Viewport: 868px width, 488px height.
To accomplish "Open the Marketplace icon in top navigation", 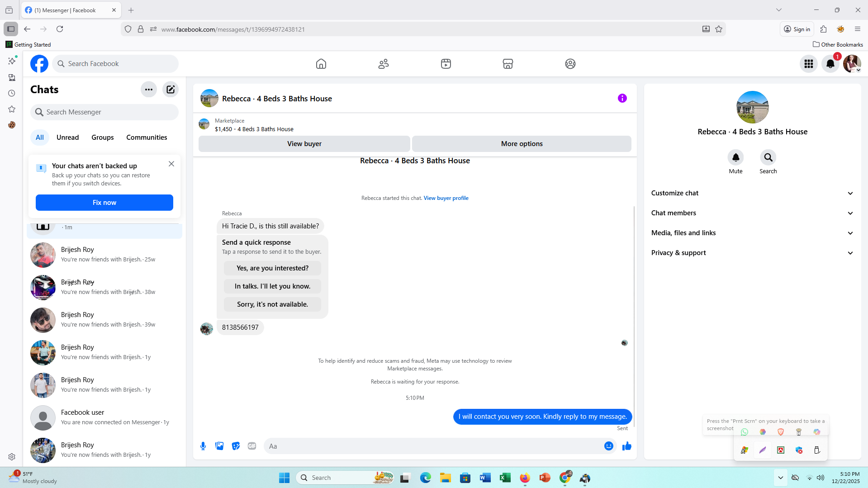I will [508, 64].
